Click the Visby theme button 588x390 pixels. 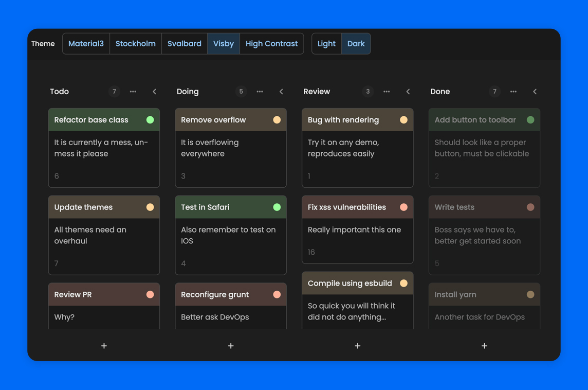pyautogui.click(x=224, y=44)
